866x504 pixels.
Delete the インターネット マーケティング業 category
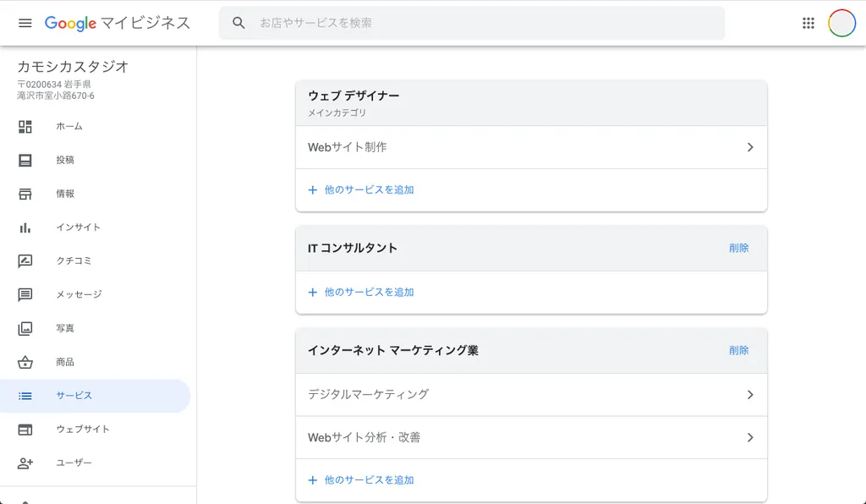(738, 351)
